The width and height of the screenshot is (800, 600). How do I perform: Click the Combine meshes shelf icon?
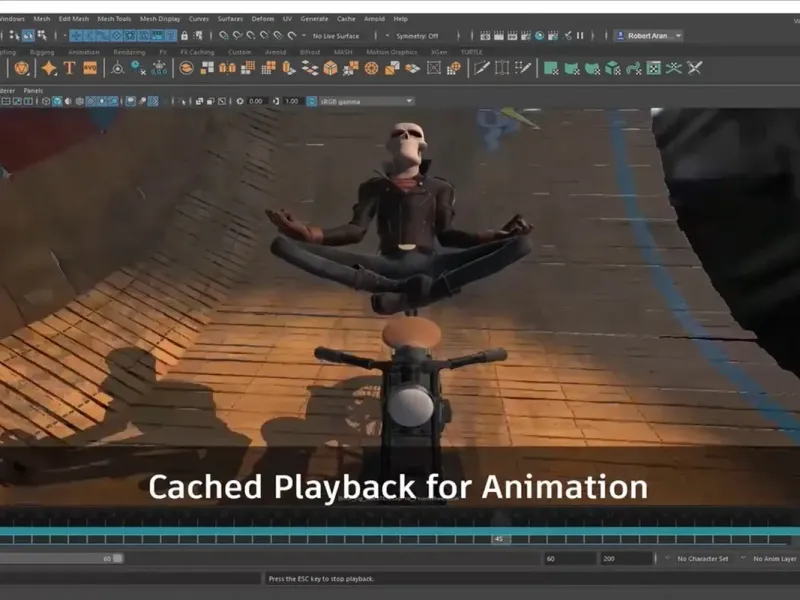point(186,68)
